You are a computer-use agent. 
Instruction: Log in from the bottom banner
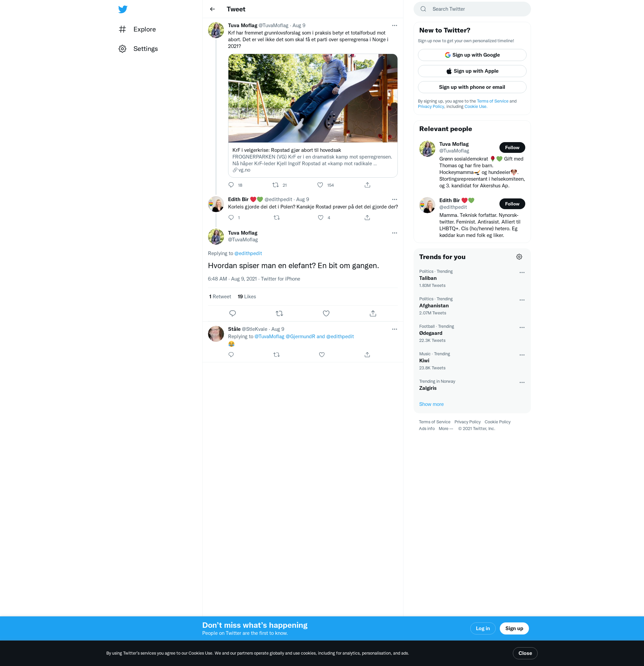click(x=482, y=628)
